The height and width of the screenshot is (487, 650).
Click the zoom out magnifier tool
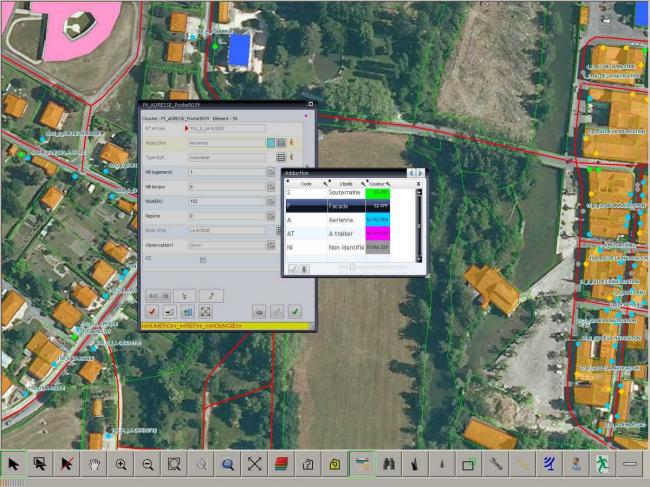coord(148,464)
